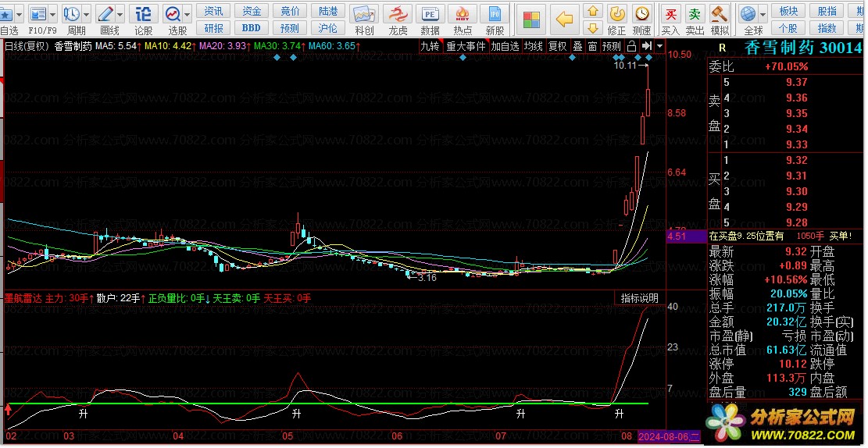Click the first blue diamond event marker

[x=277, y=58]
